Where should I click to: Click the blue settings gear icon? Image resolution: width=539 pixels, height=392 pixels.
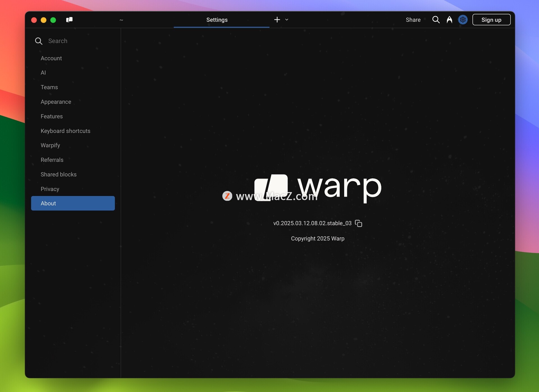(463, 20)
